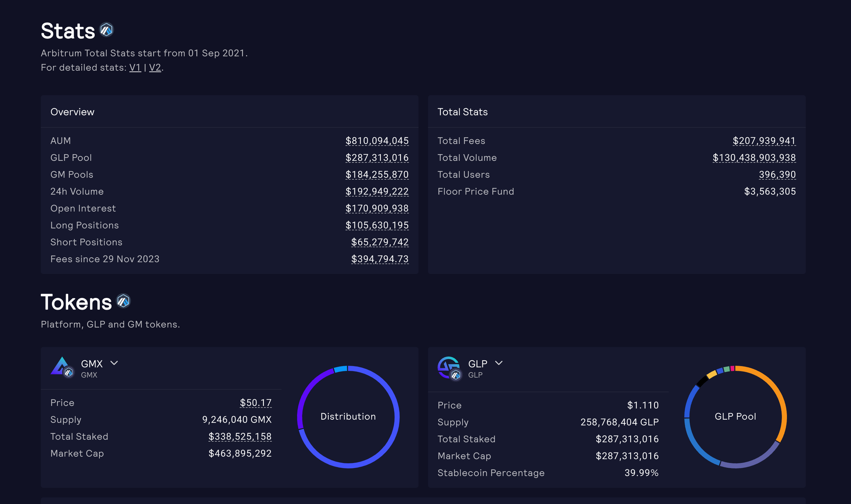Click the Total Users count 396,390
851x504 pixels.
tap(777, 175)
